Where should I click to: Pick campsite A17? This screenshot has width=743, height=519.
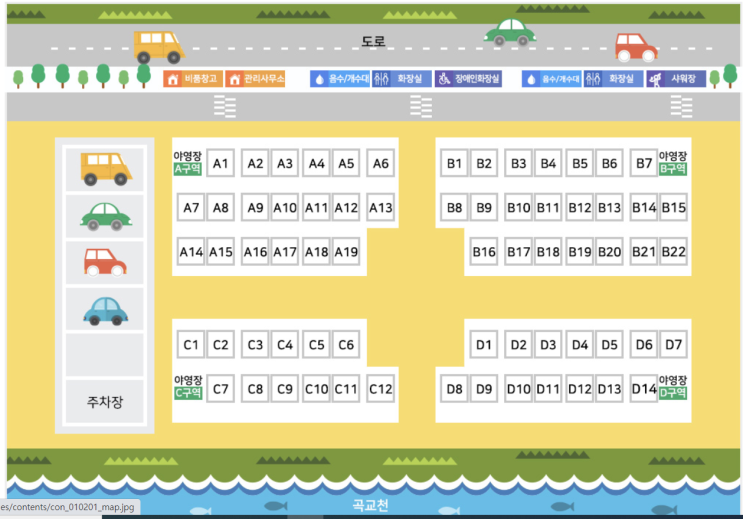pyautogui.click(x=285, y=252)
